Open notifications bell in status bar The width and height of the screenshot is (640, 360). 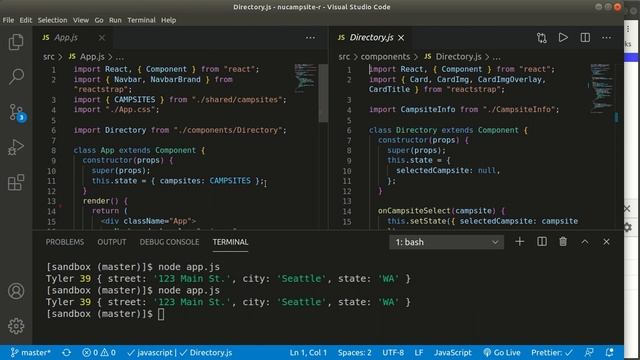pyautogui.click(x=609, y=353)
